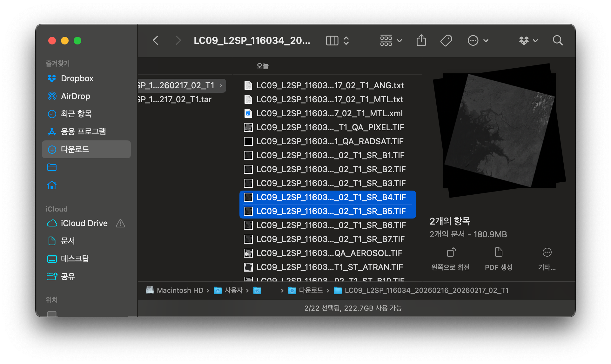
Task: Navigate to 다운로드 in the path bar
Action: tap(311, 290)
